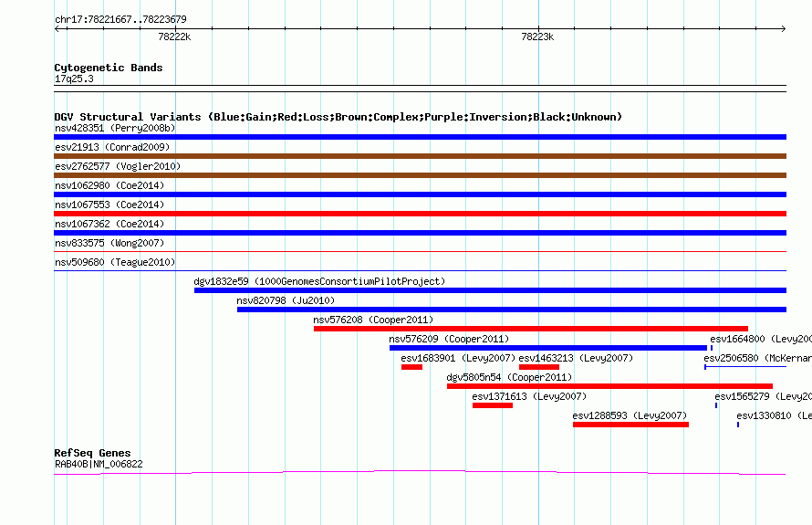The image size is (812, 525).
Task: Click the dgv1832e59 1000GenomesConsortiumPilotProject label
Action: pyautogui.click(x=319, y=281)
